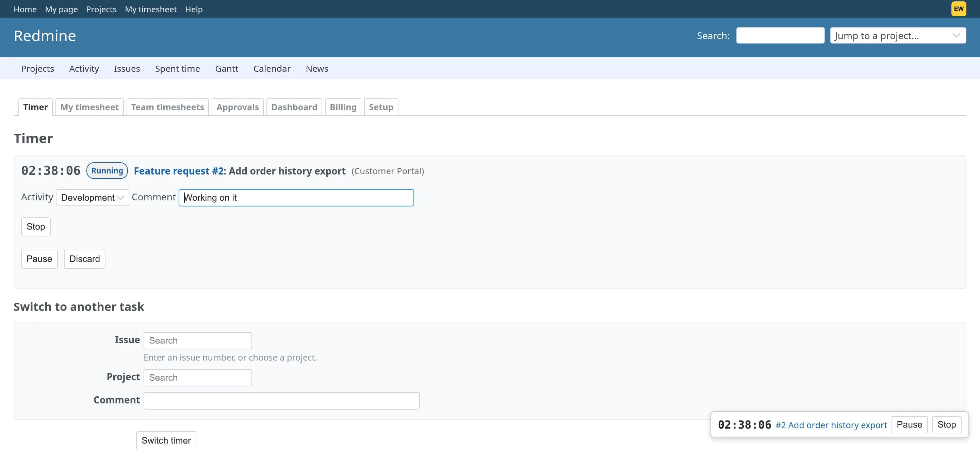Open the Help menu link
The width and height of the screenshot is (980, 449).
point(194,9)
